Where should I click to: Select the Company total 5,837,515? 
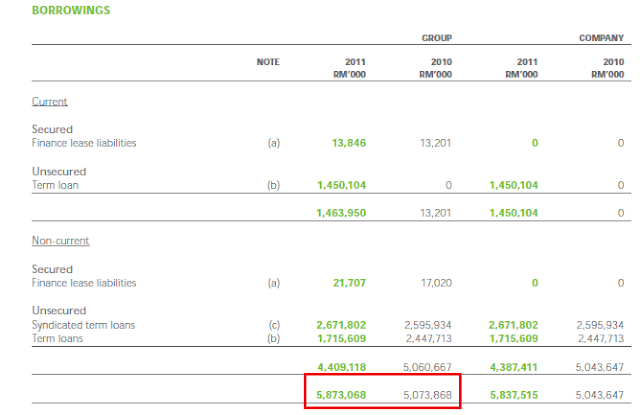514,395
